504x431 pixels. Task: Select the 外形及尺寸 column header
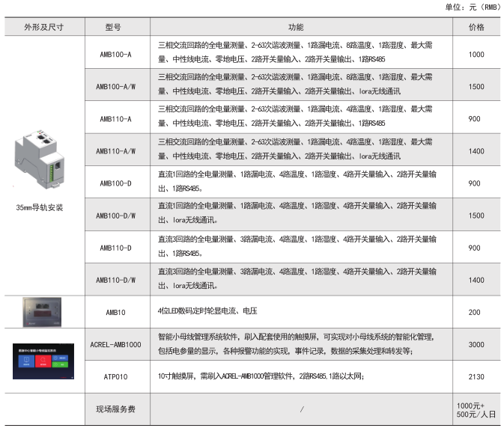pos(43,27)
